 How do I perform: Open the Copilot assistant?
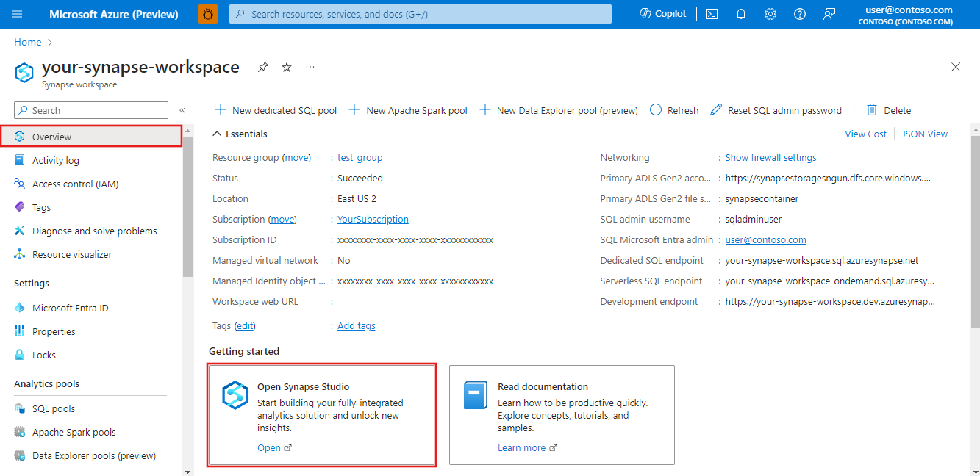point(661,13)
